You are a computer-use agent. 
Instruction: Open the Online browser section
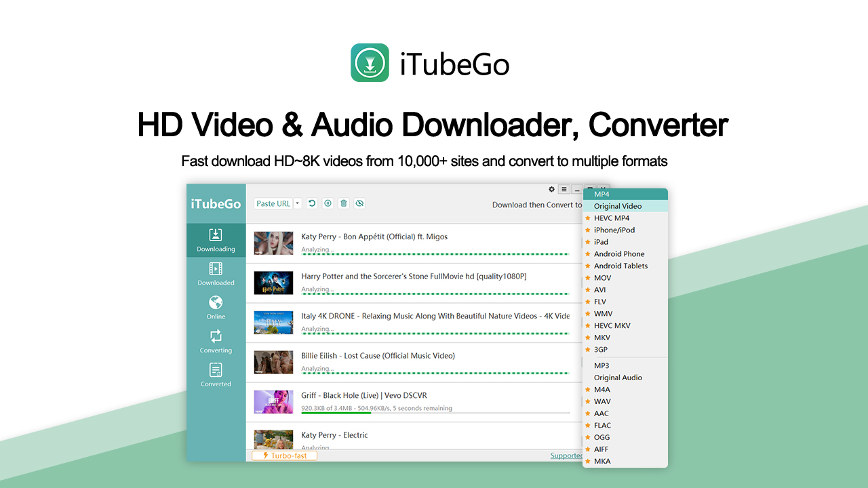(216, 308)
